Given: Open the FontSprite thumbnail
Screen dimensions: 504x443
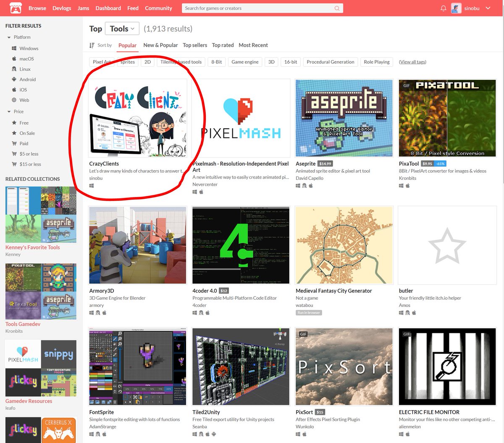Looking at the screenshot, I should click(138, 367).
